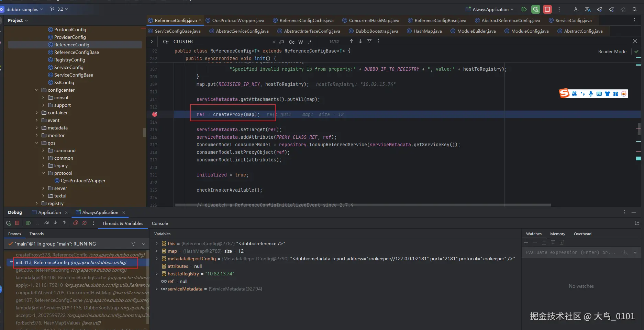Go to previous search occurrence arrow
This screenshot has width=644, height=330.
tap(352, 41)
